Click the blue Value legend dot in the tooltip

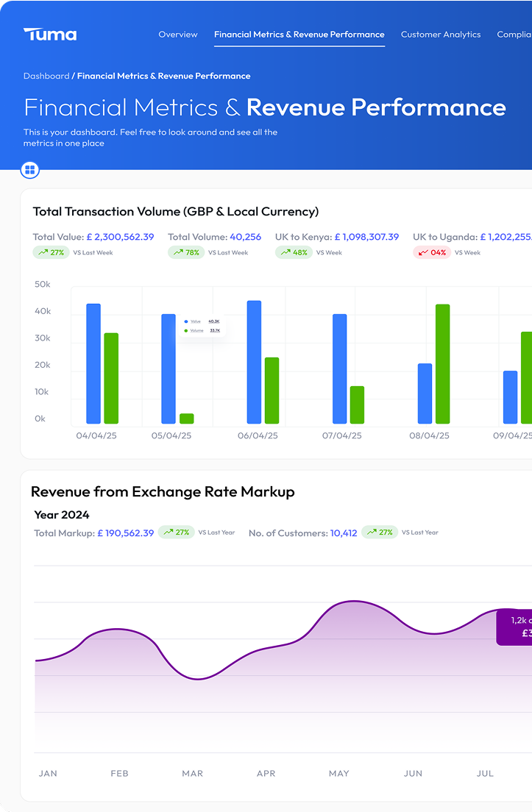coord(186,321)
